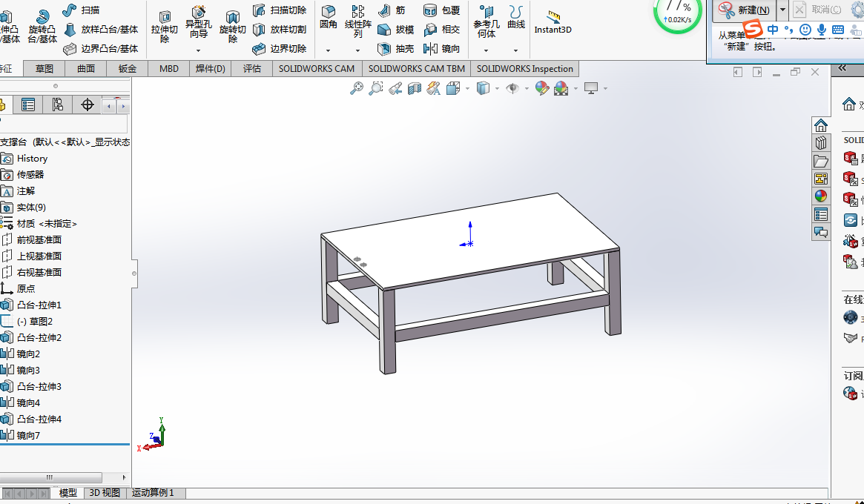Select the Sweep (扫描) boss tool
Viewport: 864px width, 504px height.
(x=81, y=10)
